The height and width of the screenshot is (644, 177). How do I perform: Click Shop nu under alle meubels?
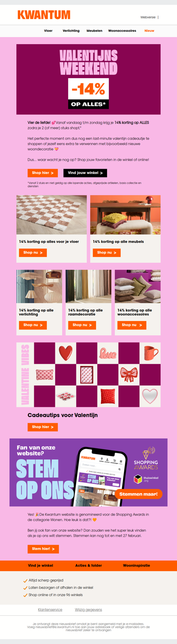pyautogui.click(x=107, y=253)
